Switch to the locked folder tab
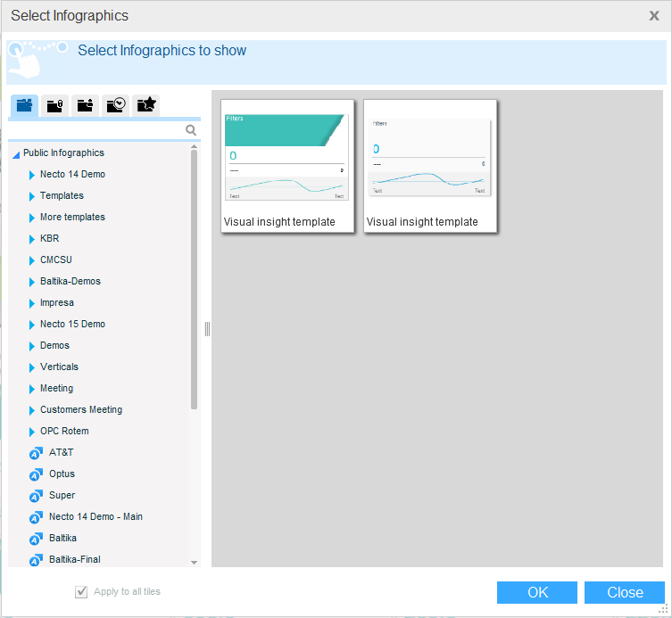This screenshot has width=672, height=618. click(54, 105)
